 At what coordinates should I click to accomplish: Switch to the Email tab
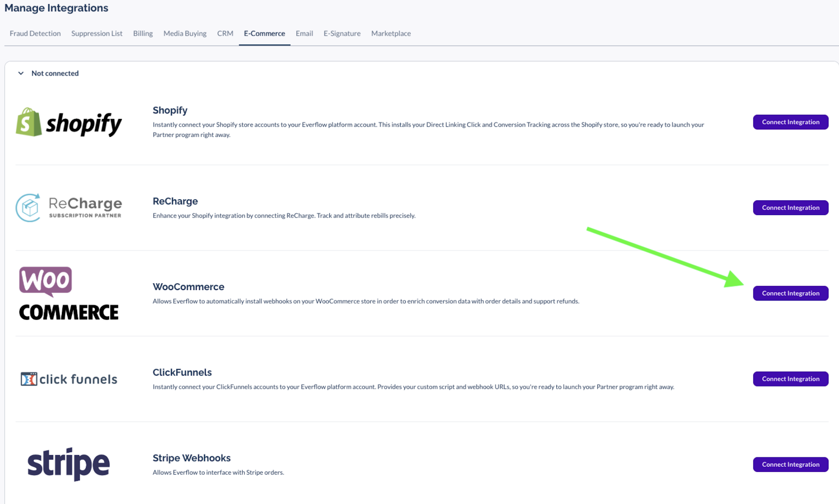[x=304, y=34]
